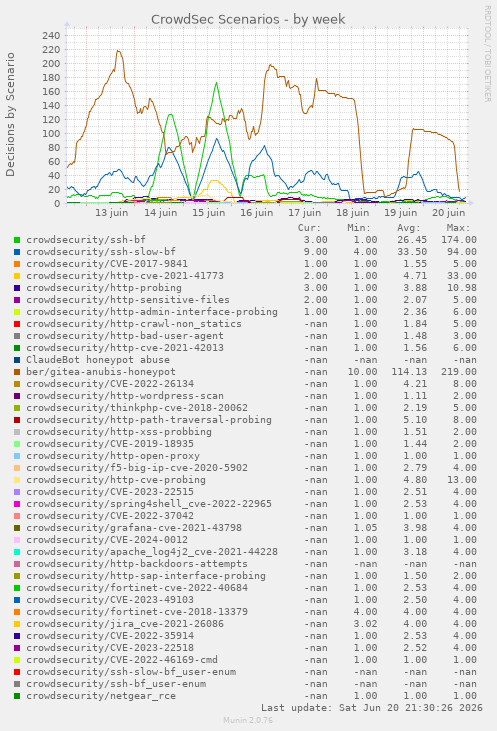Select the crowdsecurity/http-probing legend label
Image resolution: width=497 pixels, height=731 pixels.
pos(104,288)
